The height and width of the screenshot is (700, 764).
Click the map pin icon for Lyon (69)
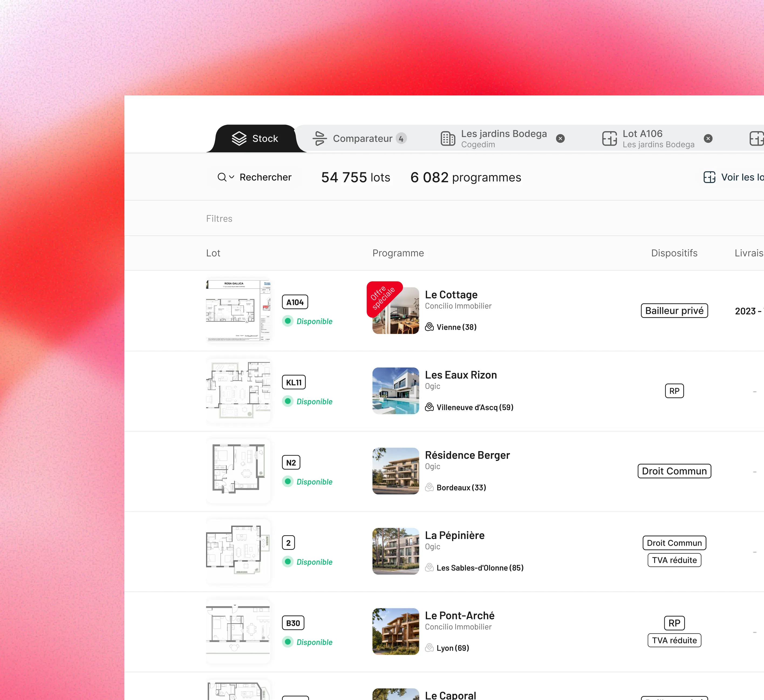pos(429,648)
